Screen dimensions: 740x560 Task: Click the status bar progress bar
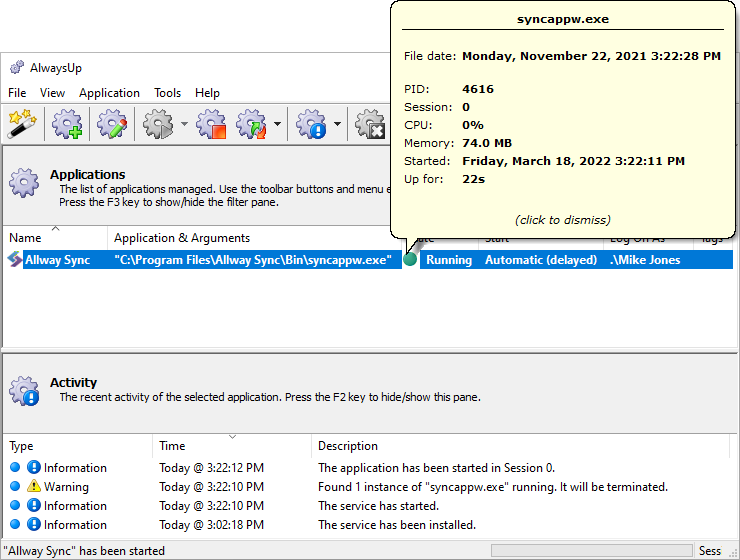[x=592, y=551]
